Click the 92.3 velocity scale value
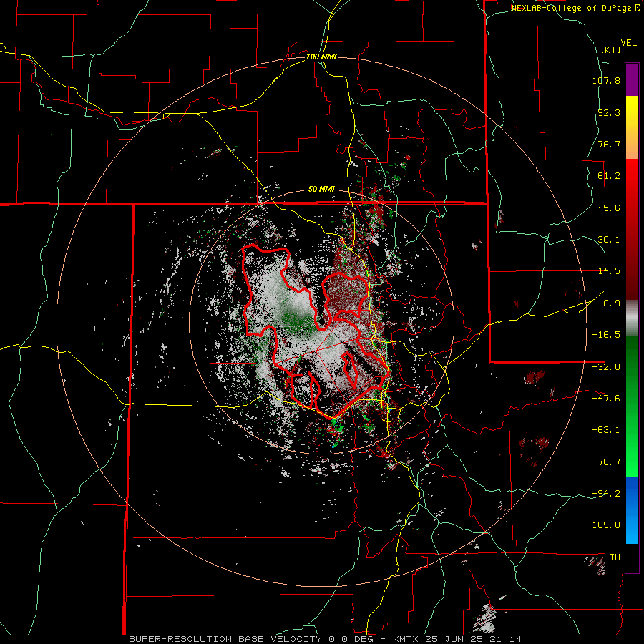The height and width of the screenshot is (644, 644). point(609,112)
